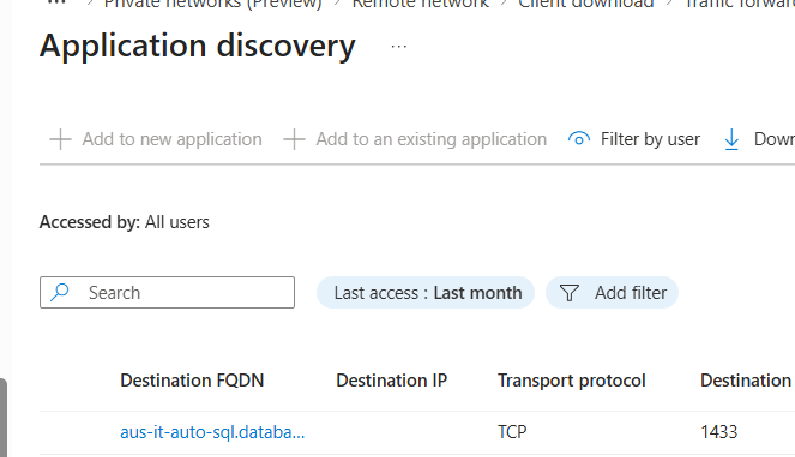Image resolution: width=795 pixels, height=457 pixels.
Task: Expand the collapsed breadcrumb ellipsis at top
Action: [56, 4]
